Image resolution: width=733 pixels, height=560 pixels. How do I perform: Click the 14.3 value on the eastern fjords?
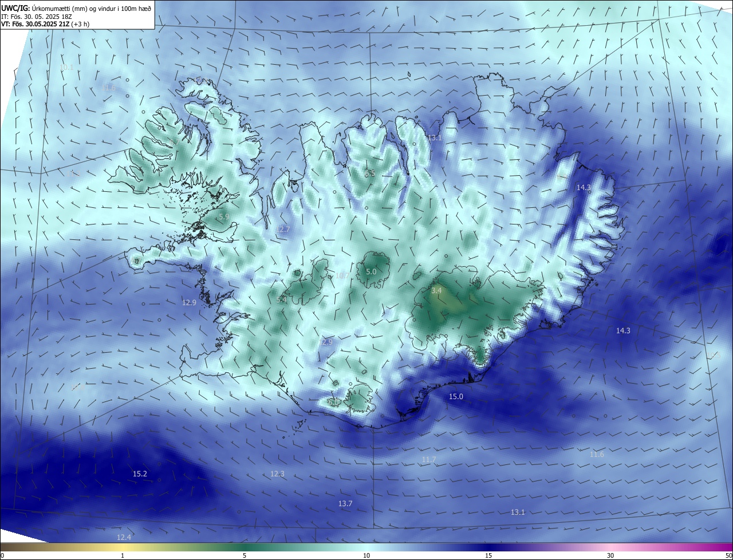[584, 187]
